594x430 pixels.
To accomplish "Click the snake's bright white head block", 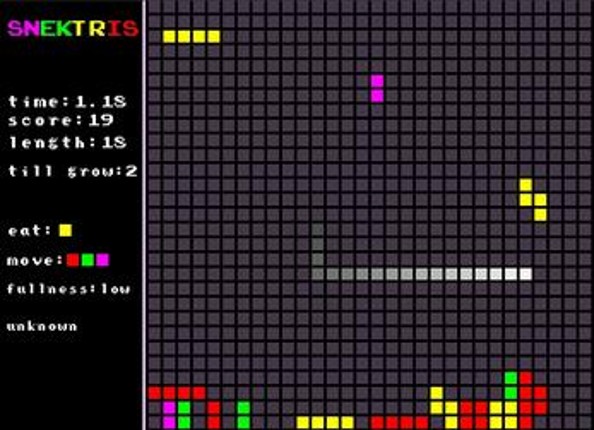I will click(x=525, y=274).
